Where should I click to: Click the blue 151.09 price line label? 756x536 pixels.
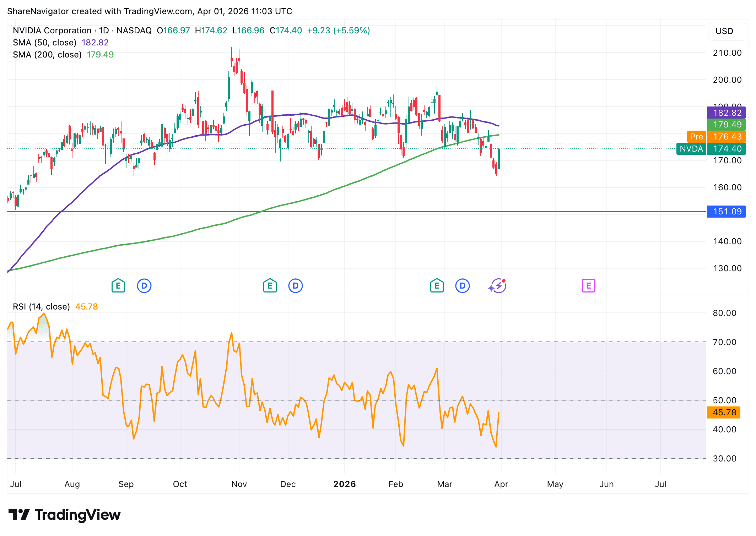pyautogui.click(x=727, y=212)
